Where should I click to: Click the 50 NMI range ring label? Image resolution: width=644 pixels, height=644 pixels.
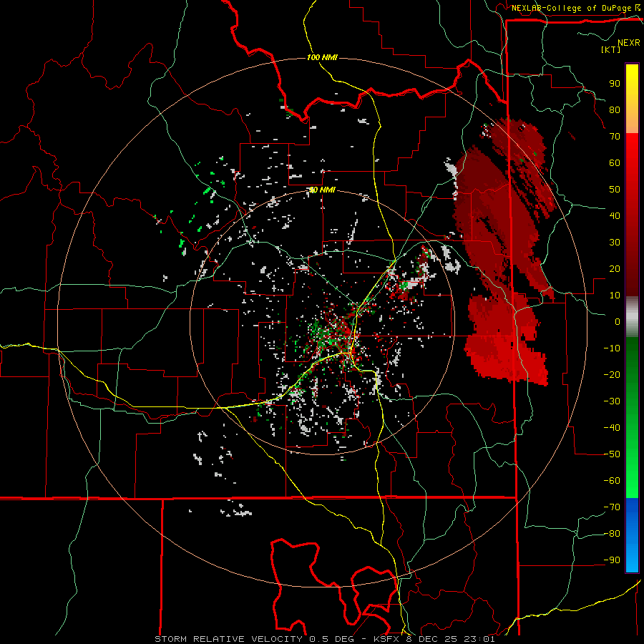click(322, 190)
